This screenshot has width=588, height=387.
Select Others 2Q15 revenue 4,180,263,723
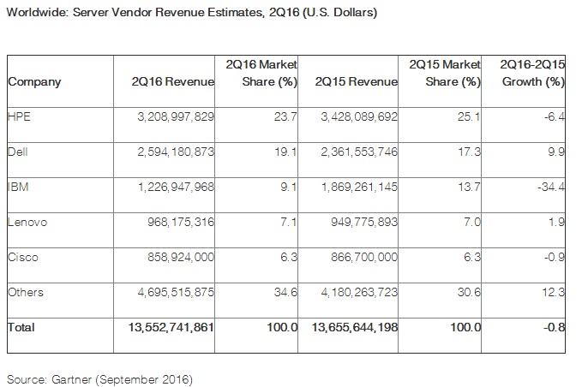coord(359,293)
